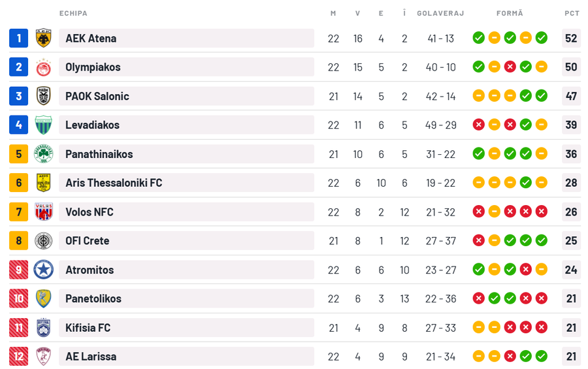This screenshot has width=588, height=369.
Task: Click AEK Atena's latest win form icon
Action: point(541,38)
